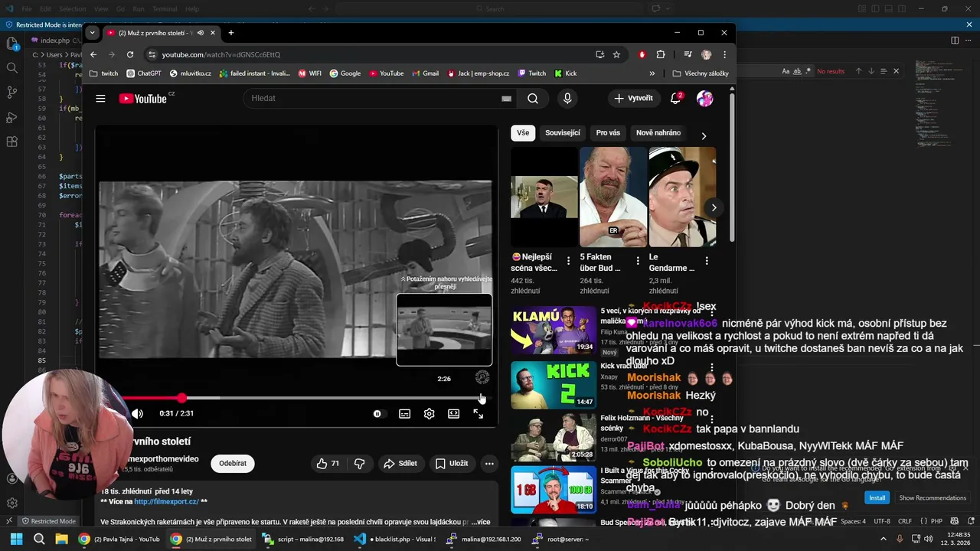Open options for Nejlepší scéna short
The height and width of the screenshot is (551, 980).
[x=568, y=261]
